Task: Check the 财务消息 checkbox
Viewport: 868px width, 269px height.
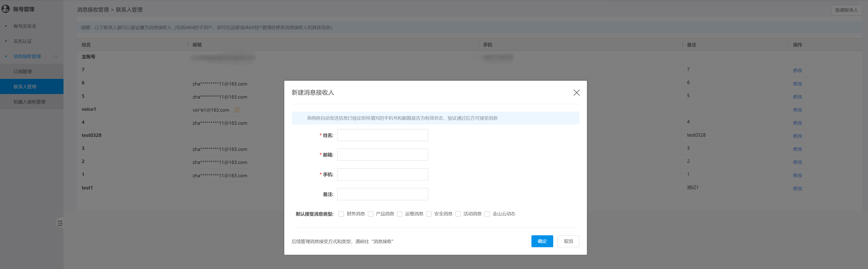Action: [x=341, y=214]
